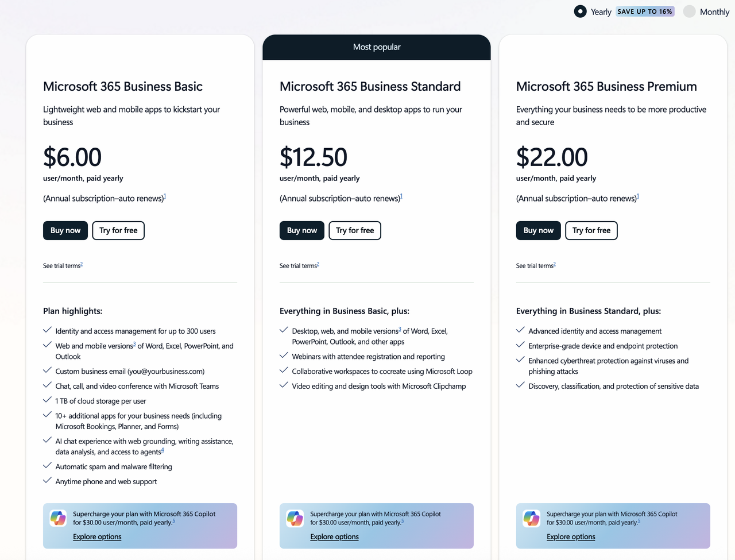Click the Save up to 16% badge

[645, 11]
